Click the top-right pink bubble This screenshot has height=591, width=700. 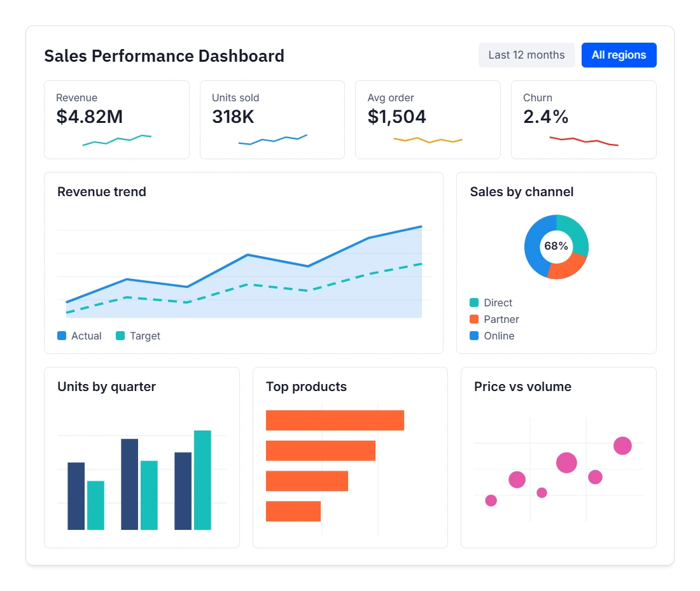[622, 445]
